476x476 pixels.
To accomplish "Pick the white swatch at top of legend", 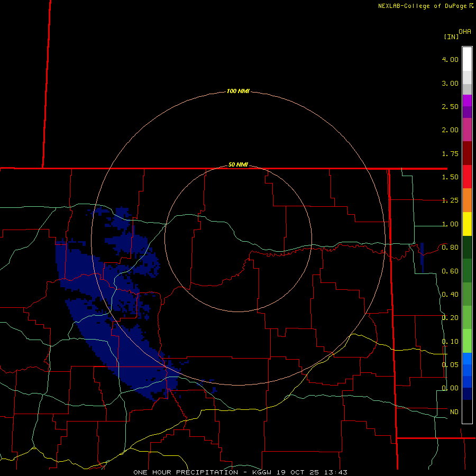I will click(x=467, y=59).
